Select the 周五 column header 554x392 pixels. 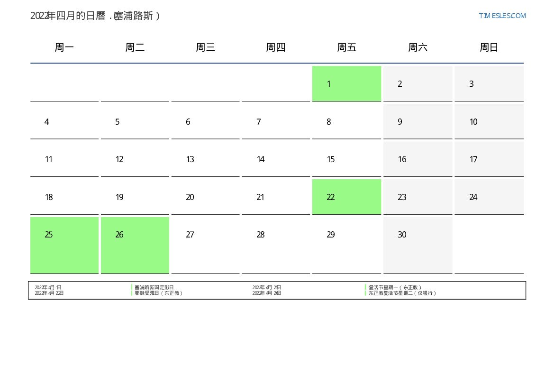click(346, 47)
